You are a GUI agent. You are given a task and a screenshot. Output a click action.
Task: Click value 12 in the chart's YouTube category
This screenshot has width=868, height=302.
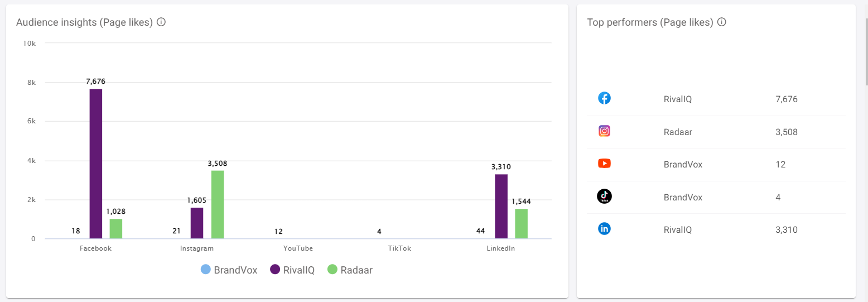(x=278, y=231)
